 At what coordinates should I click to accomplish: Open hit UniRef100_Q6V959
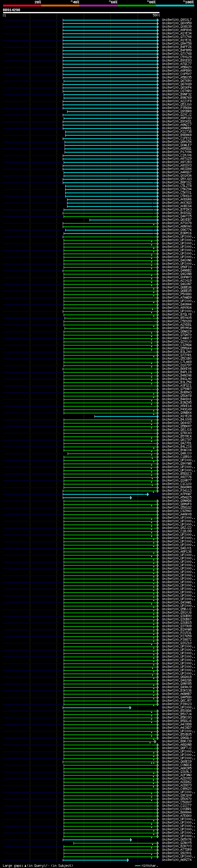pyautogui.click(x=176, y=23)
